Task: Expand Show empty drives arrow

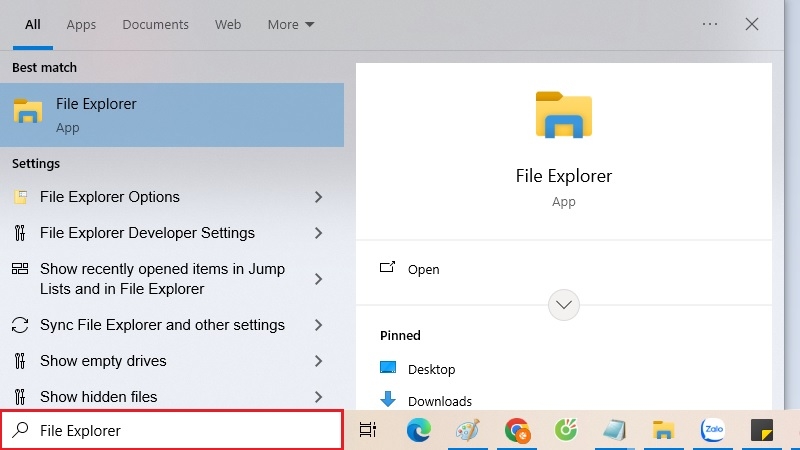Action: [x=318, y=361]
